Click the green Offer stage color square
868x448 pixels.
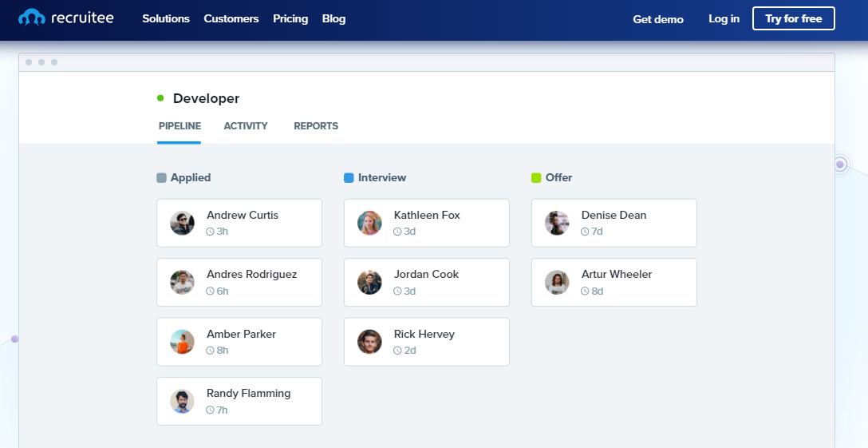[x=536, y=178]
